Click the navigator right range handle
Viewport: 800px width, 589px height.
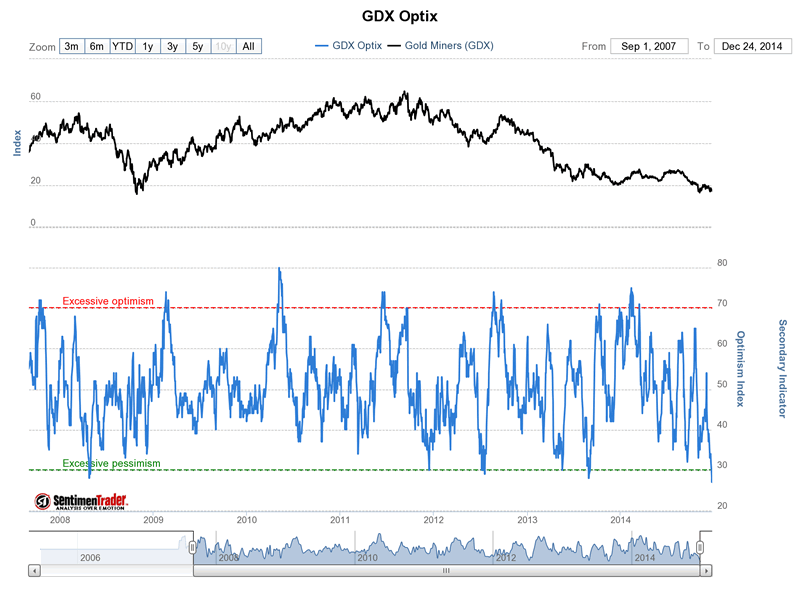pyautogui.click(x=700, y=548)
